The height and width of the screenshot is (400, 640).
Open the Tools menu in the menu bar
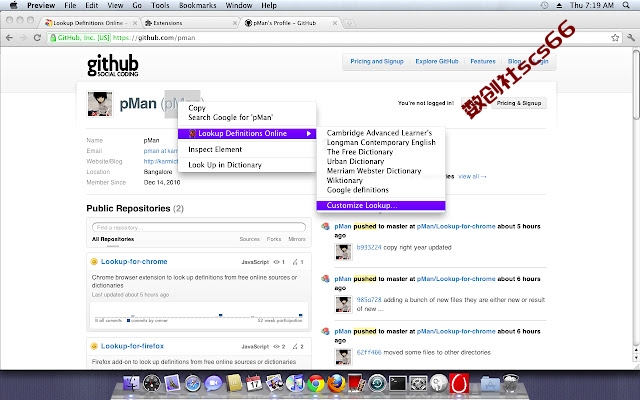(160, 5)
